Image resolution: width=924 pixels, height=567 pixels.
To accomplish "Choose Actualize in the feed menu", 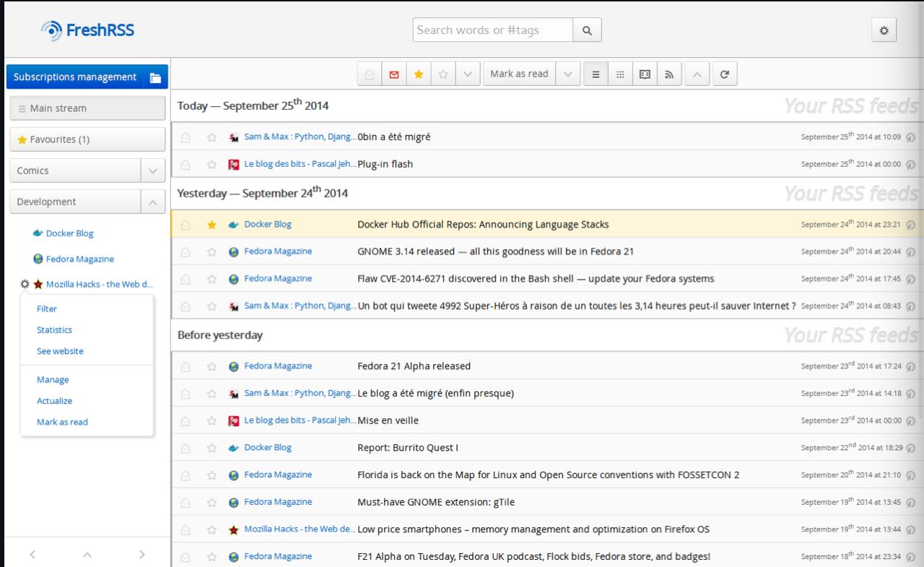I will pyautogui.click(x=55, y=401).
